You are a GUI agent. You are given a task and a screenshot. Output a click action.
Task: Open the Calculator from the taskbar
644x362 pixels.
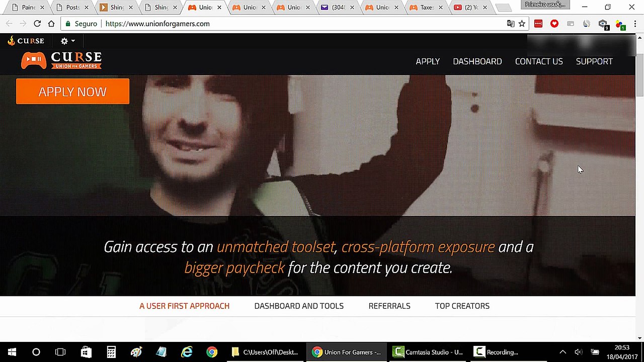point(111,352)
